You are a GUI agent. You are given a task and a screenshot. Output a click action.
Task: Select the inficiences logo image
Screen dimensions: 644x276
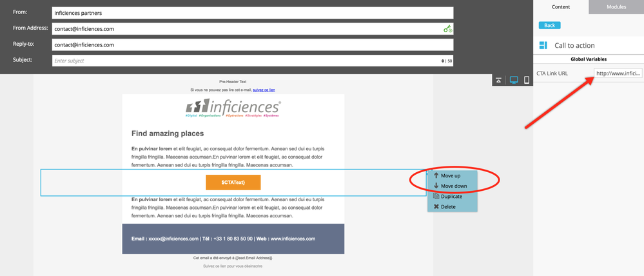pos(233,109)
